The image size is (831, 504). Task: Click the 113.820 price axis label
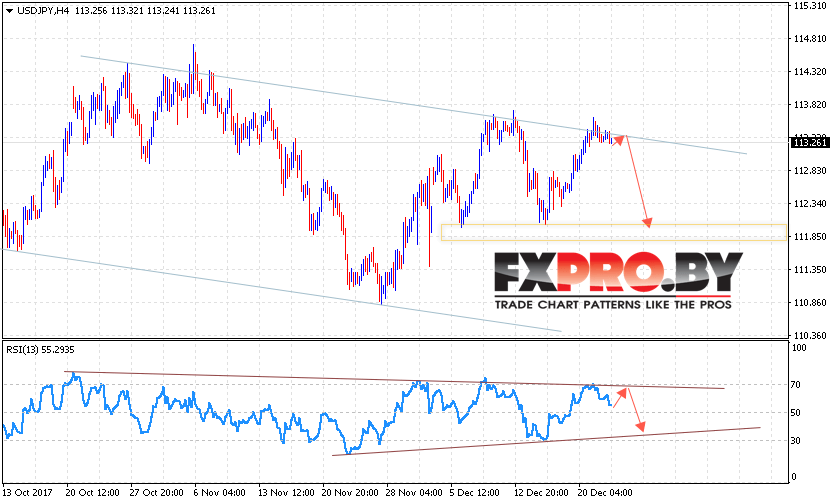[x=810, y=104]
